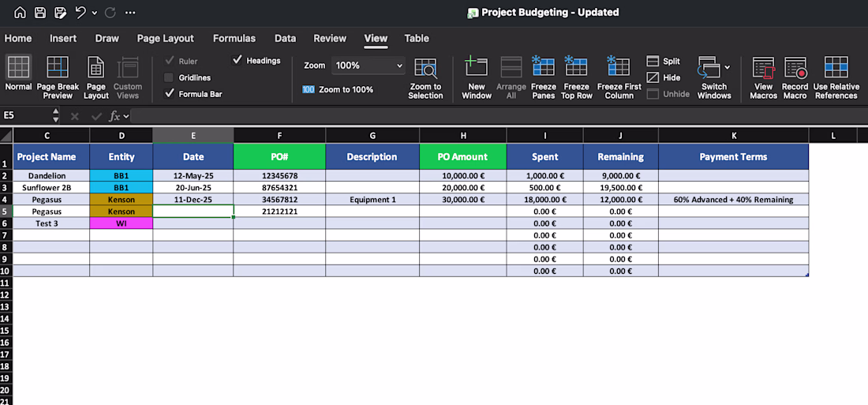Expand the Switch Windows dropdown arrow

click(x=728, y=67)
